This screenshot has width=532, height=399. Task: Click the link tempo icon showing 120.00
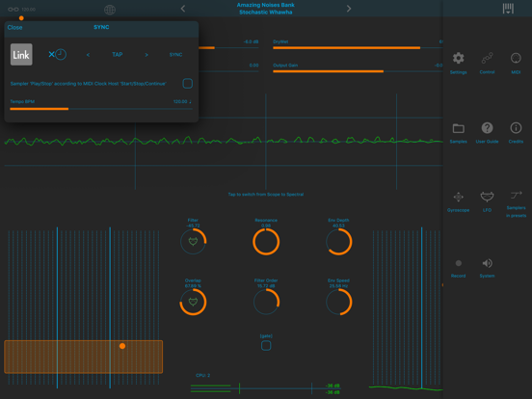click(21, 10)
